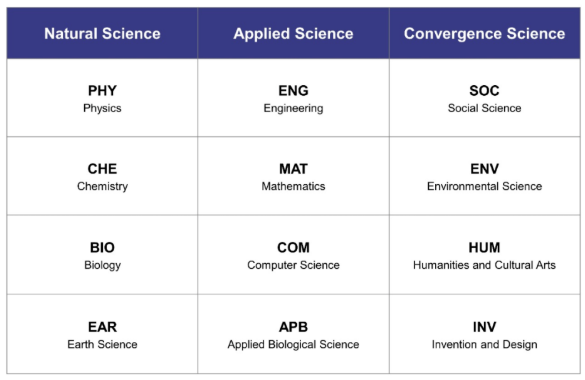The height and width of the screenshot is (380, 585).
Task: Select the PHY Physics cell
Action: (102, 98)
